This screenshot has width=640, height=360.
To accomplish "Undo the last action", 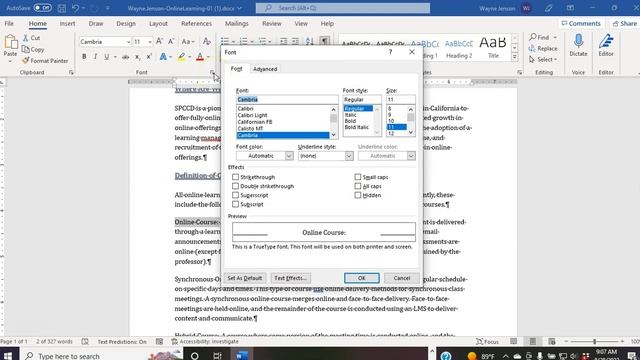I will 76,8.
